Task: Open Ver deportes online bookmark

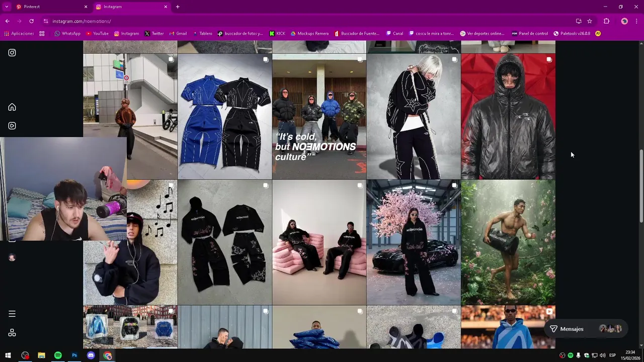Action: (482, 34)
